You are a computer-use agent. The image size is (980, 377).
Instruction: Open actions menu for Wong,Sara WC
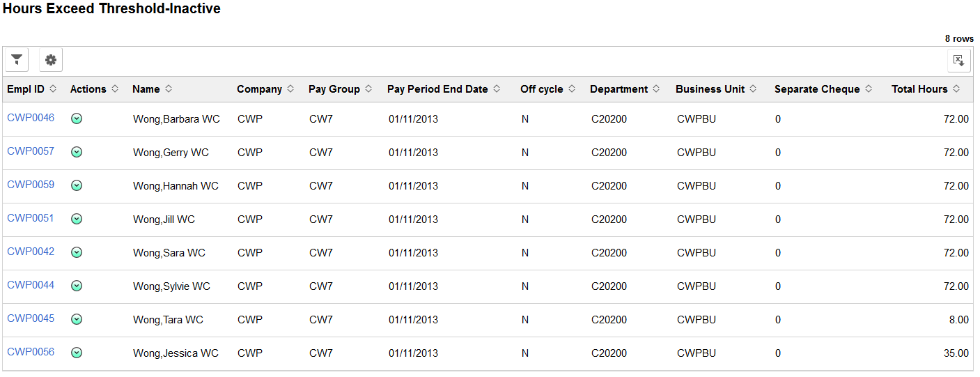click(77, 252)
